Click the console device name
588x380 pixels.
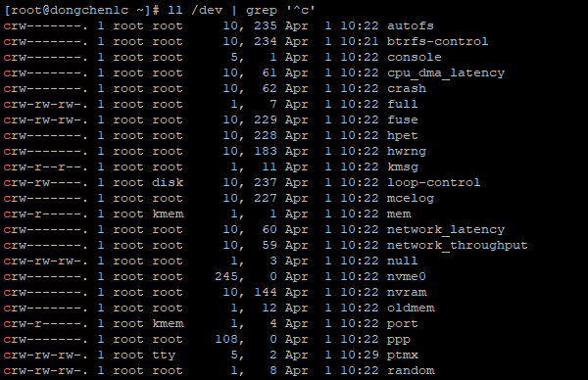[414, 57]
